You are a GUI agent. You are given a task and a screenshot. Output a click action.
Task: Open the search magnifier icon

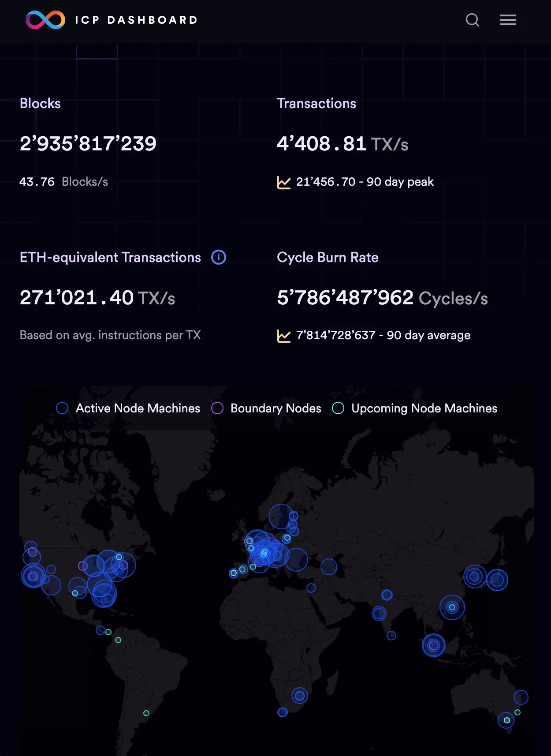(472, 20)
